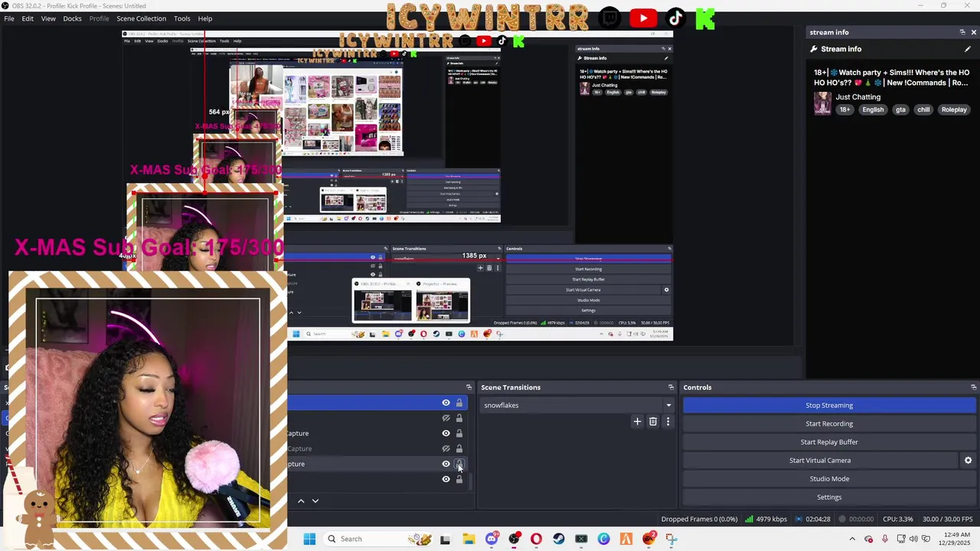Lock the greyed-out Capture source

(459, 448)
